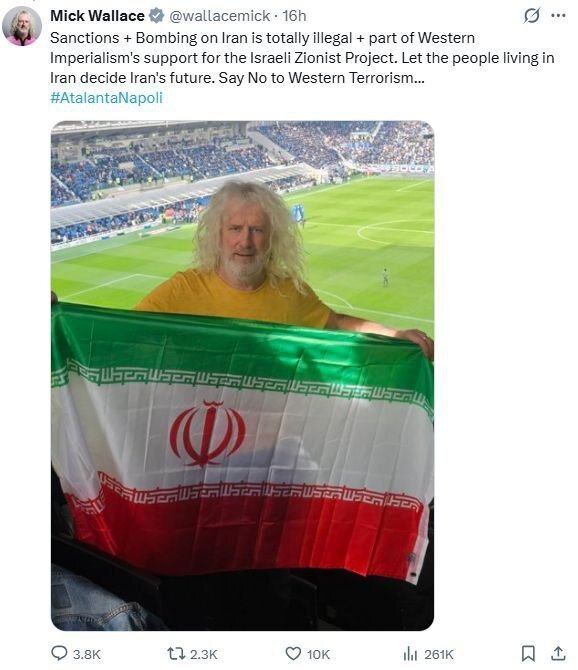The width and height of the screenshot is (578, 670).
Task: Open the attached Iran flag photo
Action: 242,376
